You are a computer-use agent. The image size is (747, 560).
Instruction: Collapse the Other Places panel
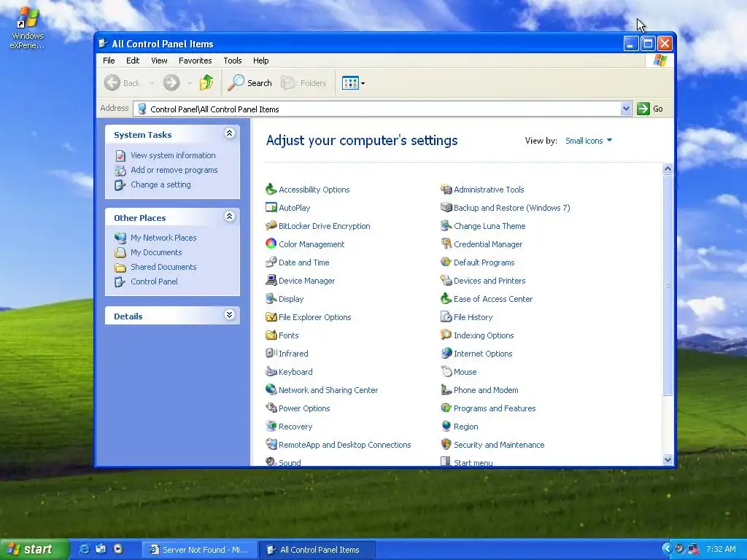point(229,217)
